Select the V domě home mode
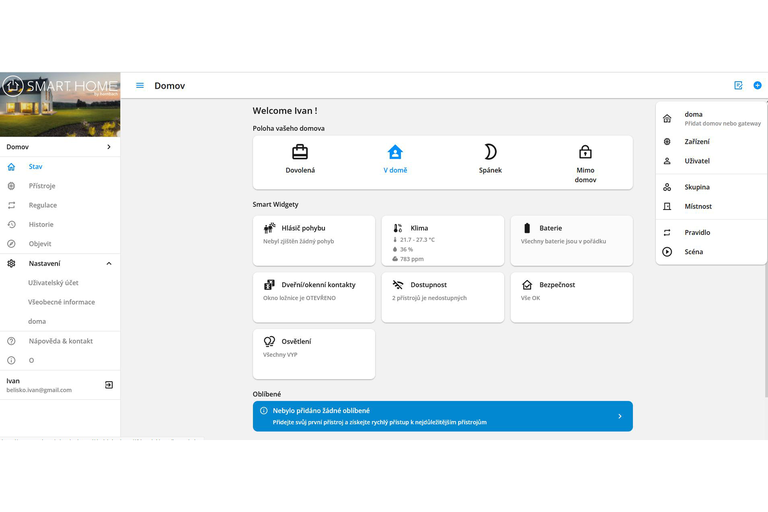Image resolution: width=768 pixels, height=512 pixels. tap(395, 160)
